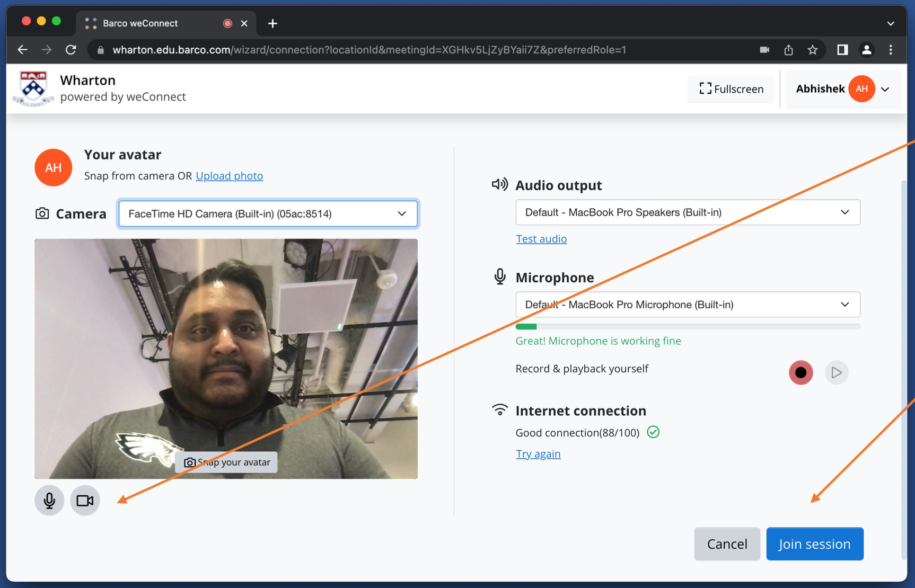915x588 pixels.
Task: Click the camera permission icon in address bar
Action: pos(764,50)
